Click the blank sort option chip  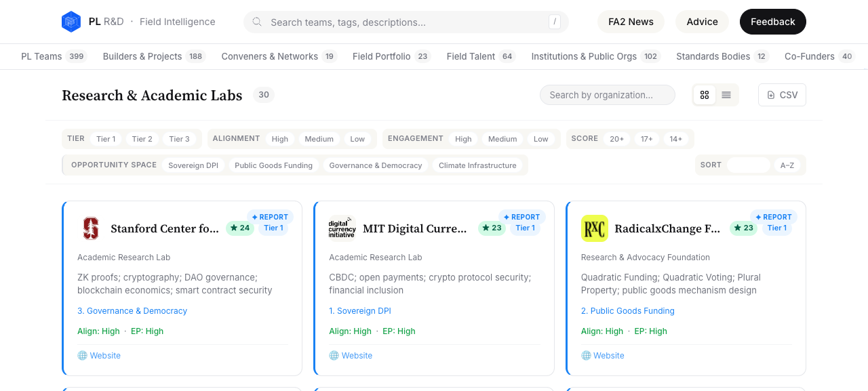(x=749, y=165)
